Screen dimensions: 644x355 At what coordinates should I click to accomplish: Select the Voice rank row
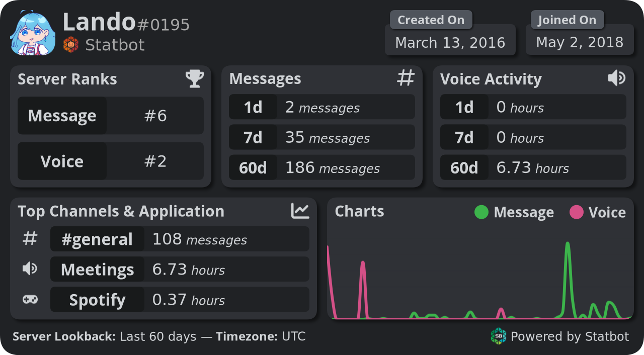click(111, 161)
